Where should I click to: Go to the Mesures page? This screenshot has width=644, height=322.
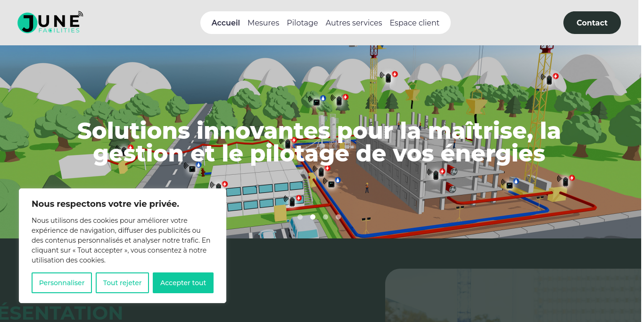pyautogui.click(x=263, y=23)
